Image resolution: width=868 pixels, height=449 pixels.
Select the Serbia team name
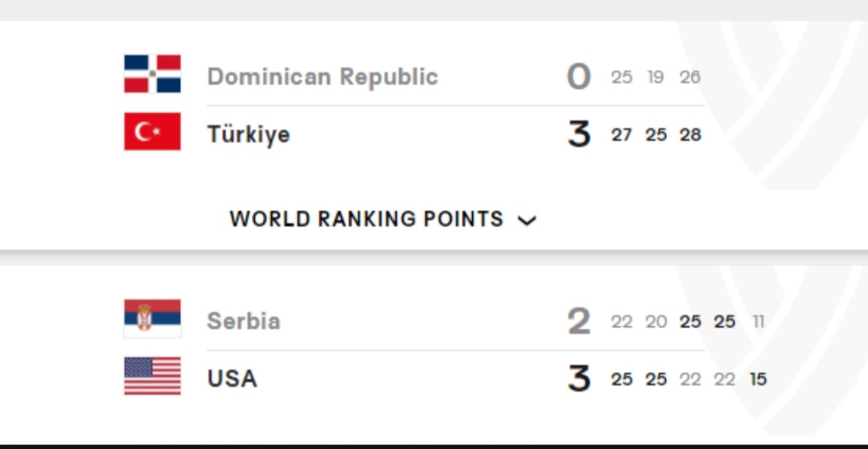pos(244,321)
